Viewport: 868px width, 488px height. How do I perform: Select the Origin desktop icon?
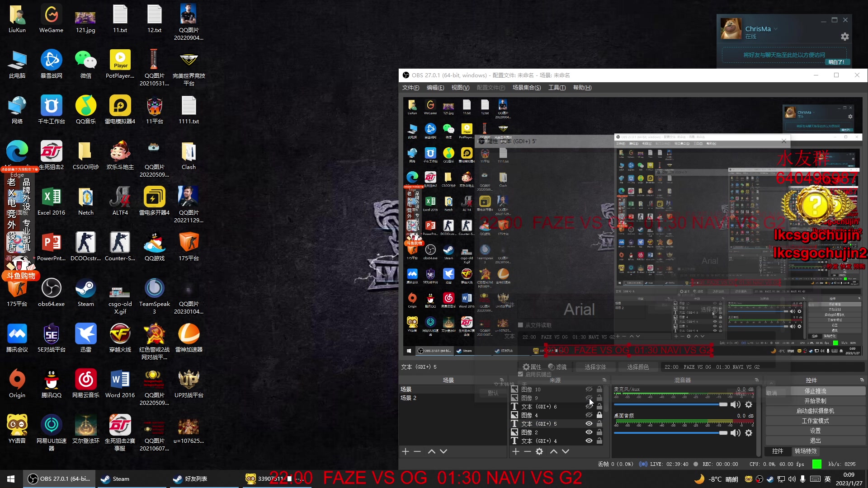click(x=17, y=384)
